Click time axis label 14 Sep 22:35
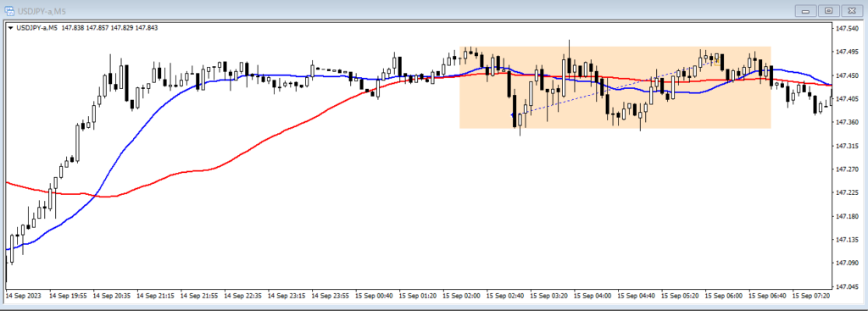 pos(242,297)
